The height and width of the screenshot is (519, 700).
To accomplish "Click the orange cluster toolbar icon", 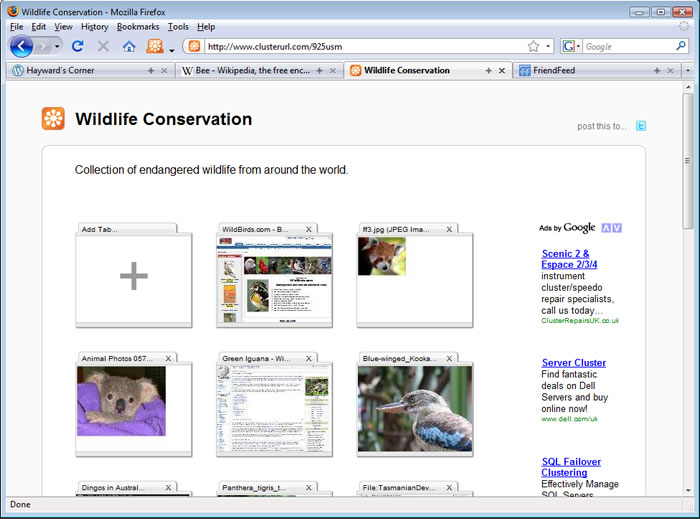I will point(155,46).
